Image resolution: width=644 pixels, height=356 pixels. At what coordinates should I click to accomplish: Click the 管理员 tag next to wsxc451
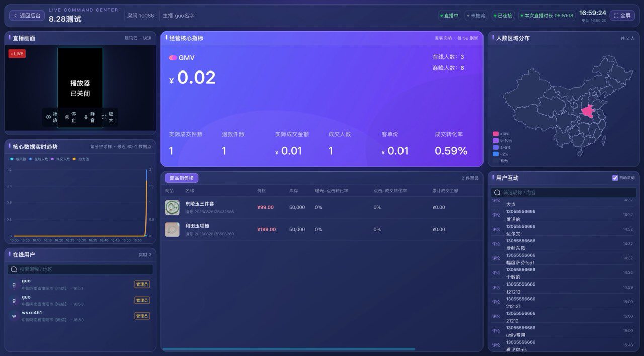[x=142, y=316]
